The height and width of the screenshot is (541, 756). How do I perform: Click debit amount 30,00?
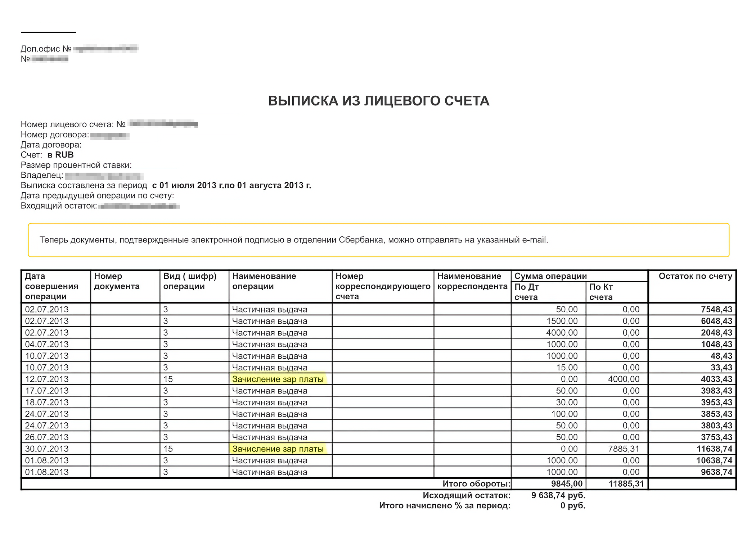click(x=567, y=403)
